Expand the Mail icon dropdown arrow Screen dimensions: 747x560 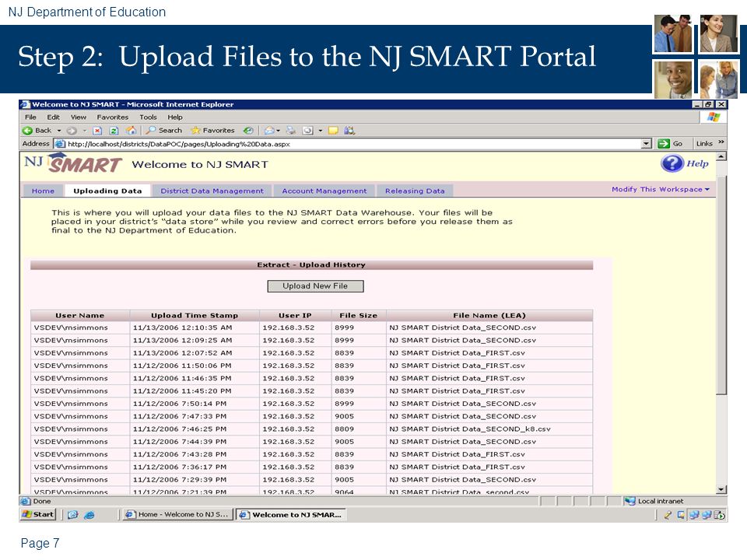(x=279, y=131)
